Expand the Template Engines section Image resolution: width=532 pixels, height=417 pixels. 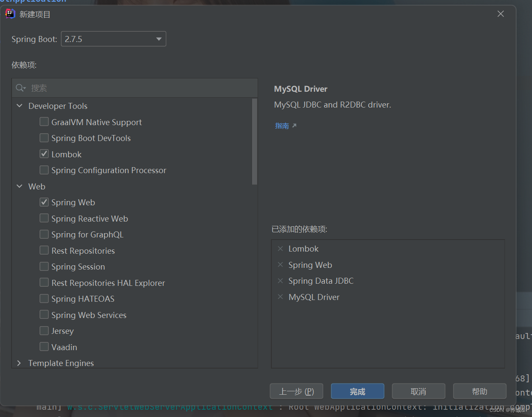[x=19, y=363]
